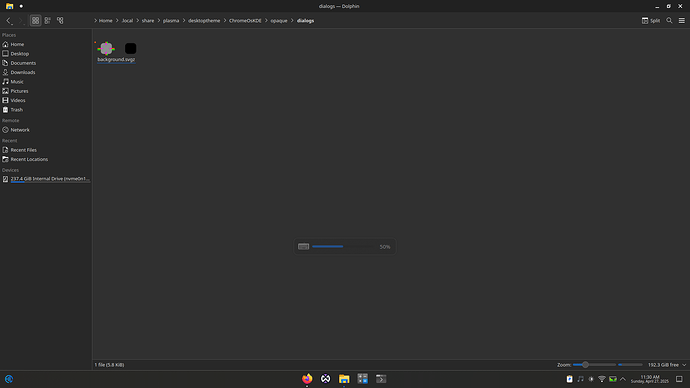Open Music in Places sidebar
690x388 pixels.
point(46,82)
